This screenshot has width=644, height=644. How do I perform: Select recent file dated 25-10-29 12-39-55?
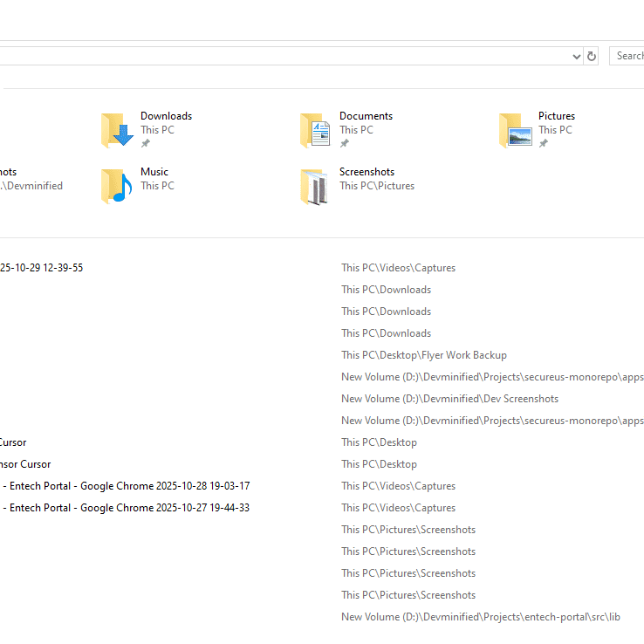42,268
